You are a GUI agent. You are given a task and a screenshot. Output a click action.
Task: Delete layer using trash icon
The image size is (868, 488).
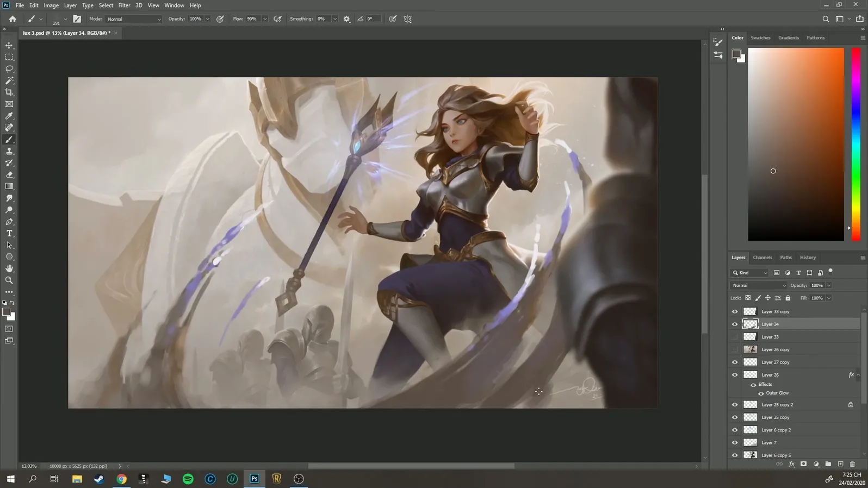point(852,464)
